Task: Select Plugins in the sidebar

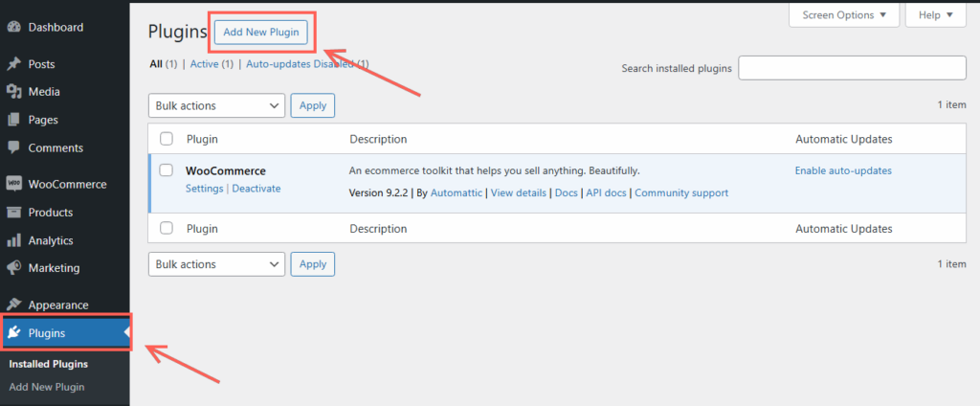Action: [x=65, y=333]
